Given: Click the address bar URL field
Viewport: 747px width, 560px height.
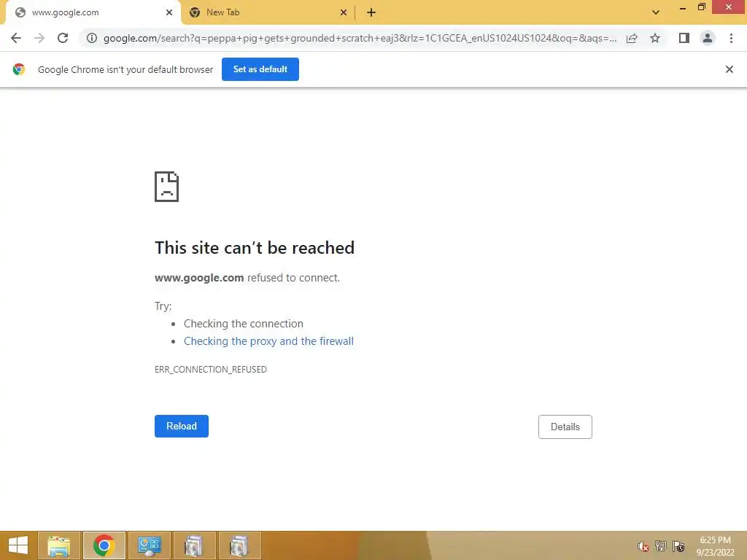Looking at the screenshot, I should 360,38.
